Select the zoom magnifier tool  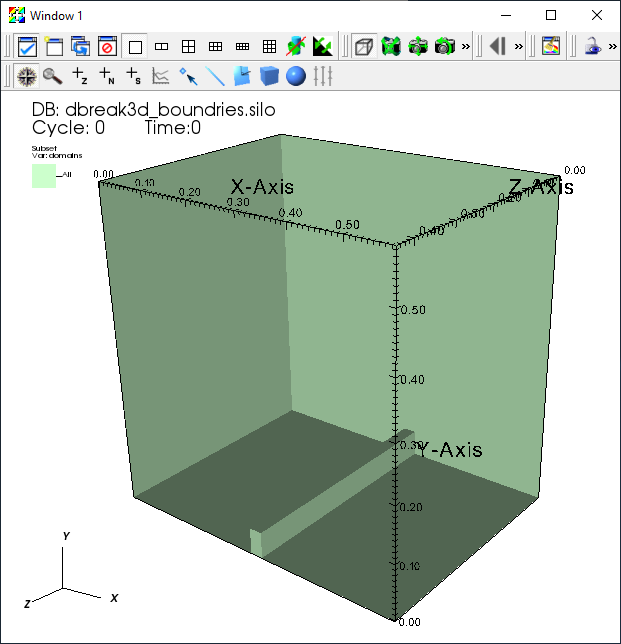point(53,76)
